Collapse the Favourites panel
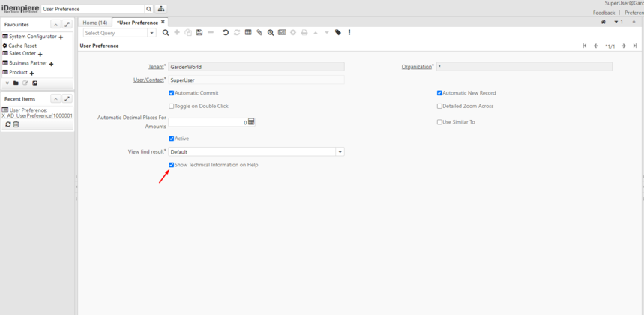The width and height of the screenshot is (644, 315). (55, 25)
